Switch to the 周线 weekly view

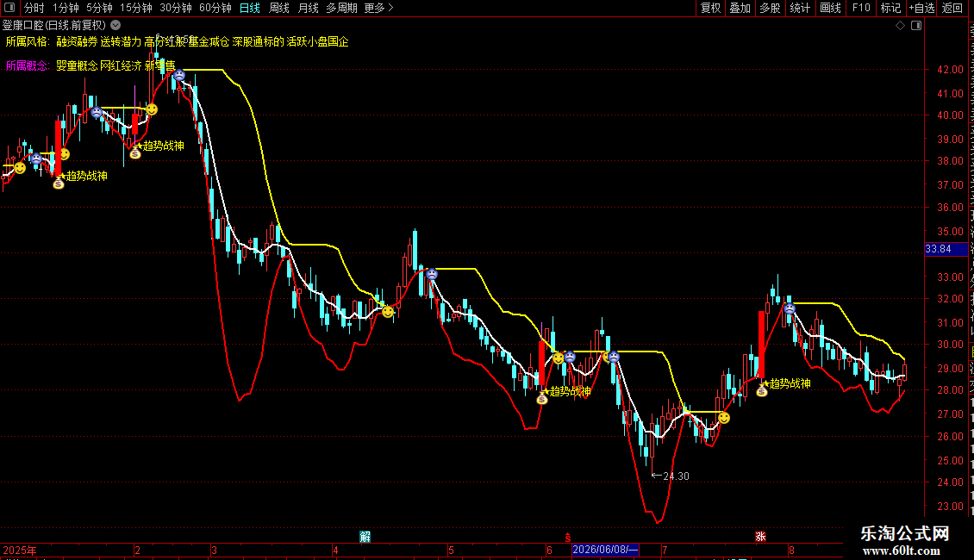tap(279, 8)
